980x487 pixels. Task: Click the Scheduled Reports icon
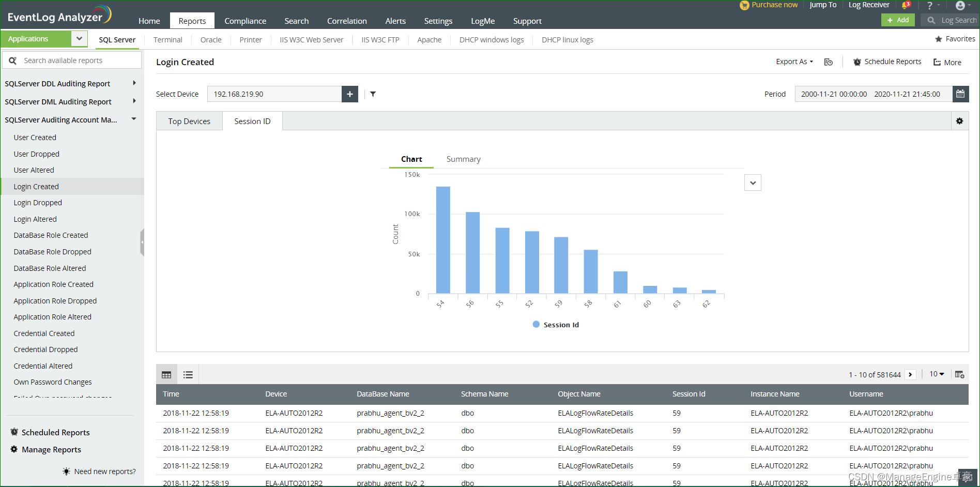click(x=14, y=432)
